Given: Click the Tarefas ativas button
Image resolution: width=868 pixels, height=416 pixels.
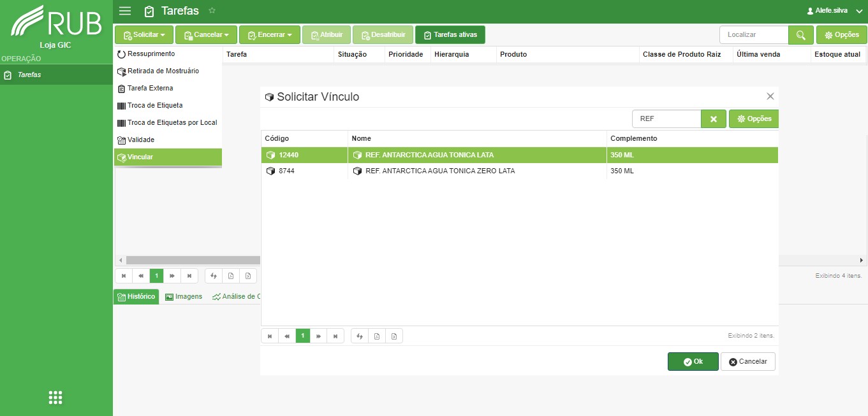Looking at the screenshot, I should [x=450, y=35].
